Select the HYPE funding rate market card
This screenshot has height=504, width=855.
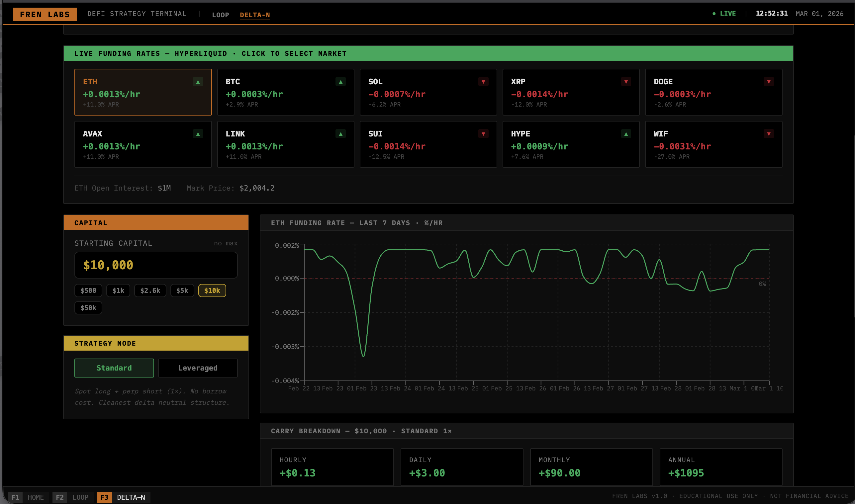[x=571, y=144]
